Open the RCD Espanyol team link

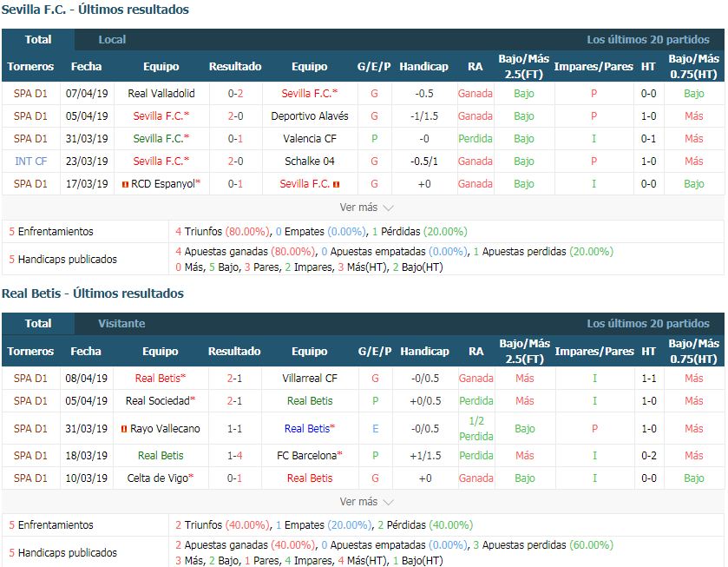coord(163,183)
